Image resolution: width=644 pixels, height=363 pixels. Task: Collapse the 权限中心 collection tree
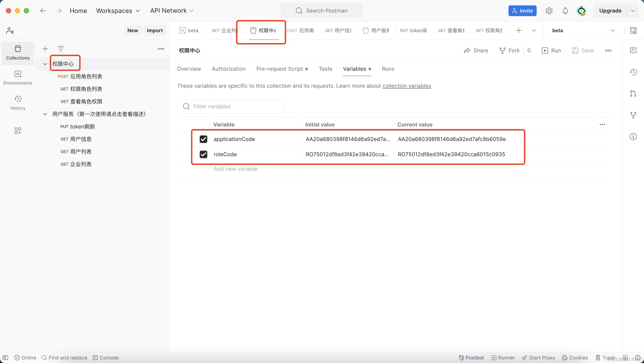(45, 64)
